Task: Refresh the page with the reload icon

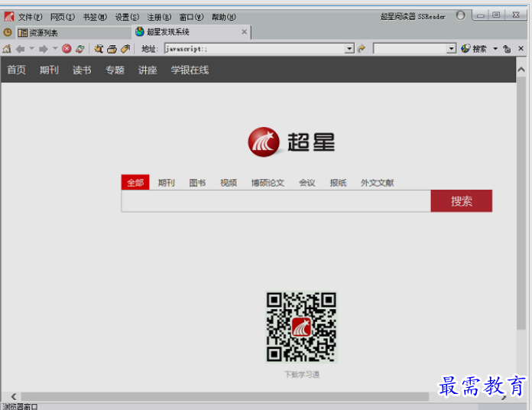Action: [80, 49]
